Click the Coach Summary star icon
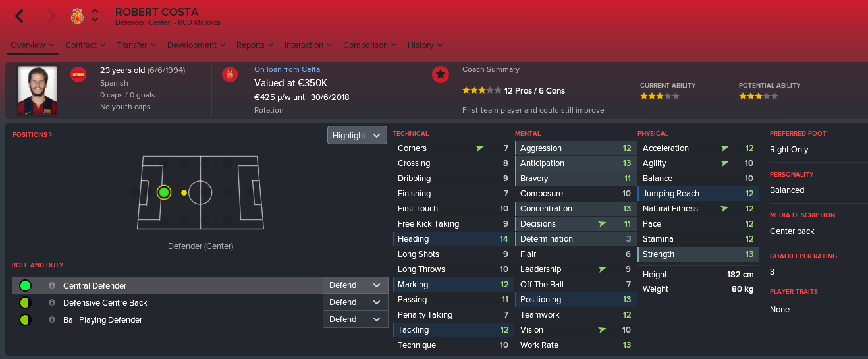Image resolution: width=868 pixels, height=359 pixels. point(441,74)
